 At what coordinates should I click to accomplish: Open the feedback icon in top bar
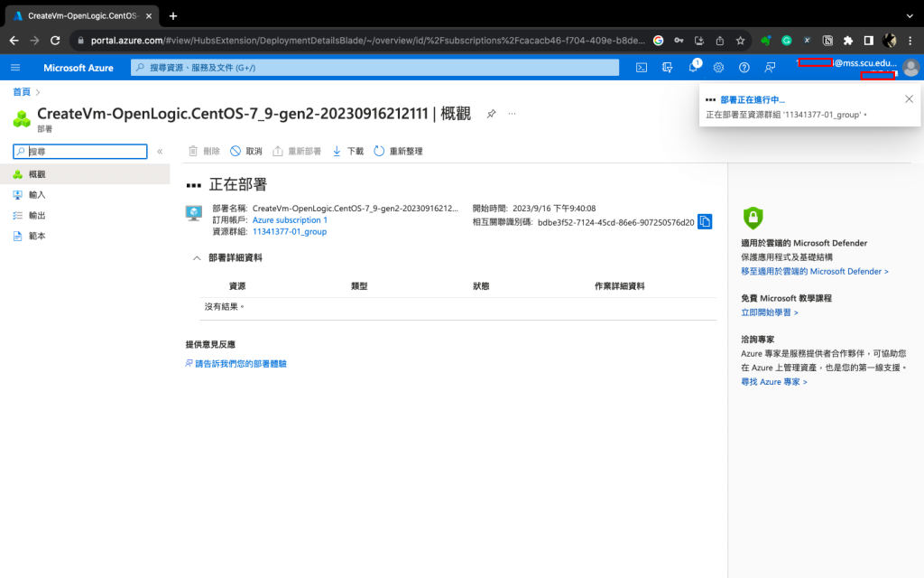coord(770,68)
